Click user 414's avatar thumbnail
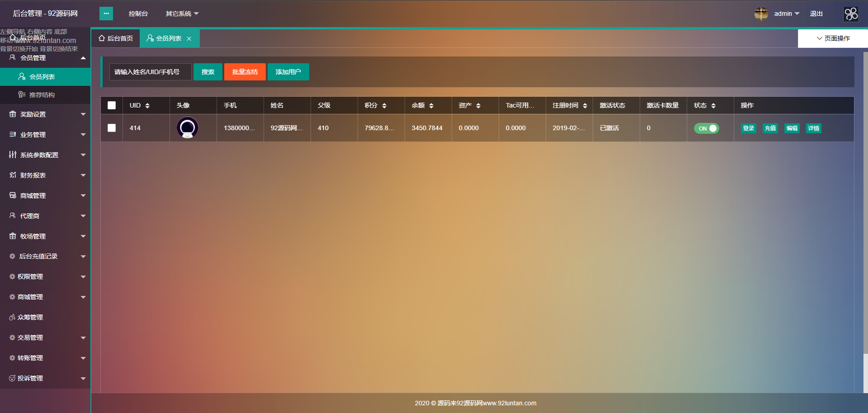 pyautogui.click(x=188, y=127)
